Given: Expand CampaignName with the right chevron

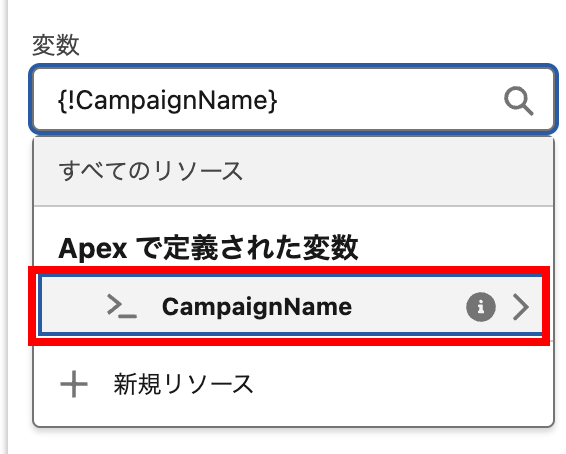Looking at the screenshot, I should [521, 307].
